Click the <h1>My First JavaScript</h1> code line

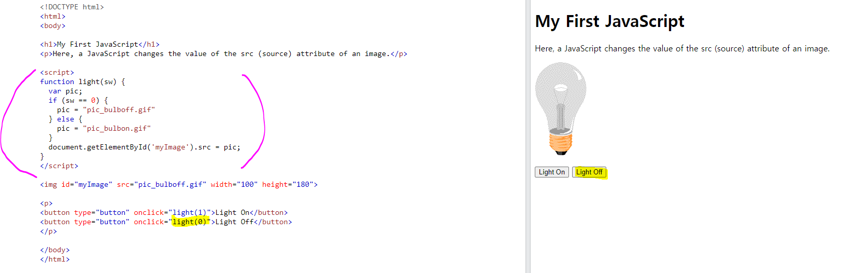tap(99, 44)
